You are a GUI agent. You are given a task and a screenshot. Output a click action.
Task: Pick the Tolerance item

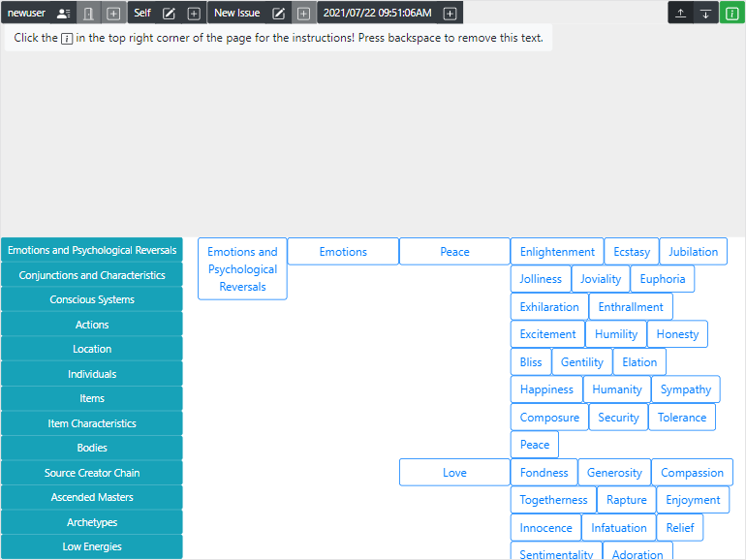coord(682,418)
